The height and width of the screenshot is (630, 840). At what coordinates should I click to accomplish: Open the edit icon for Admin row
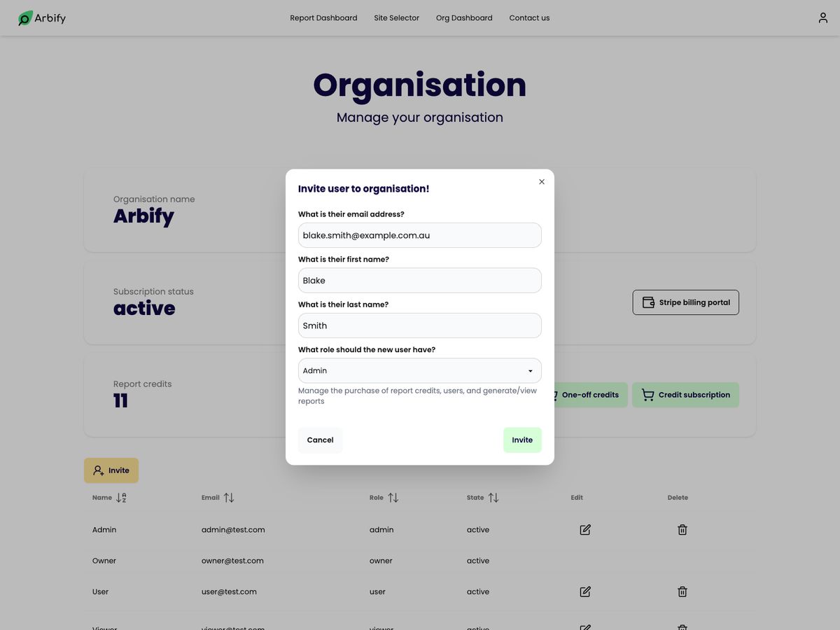[x=584, y=530]
